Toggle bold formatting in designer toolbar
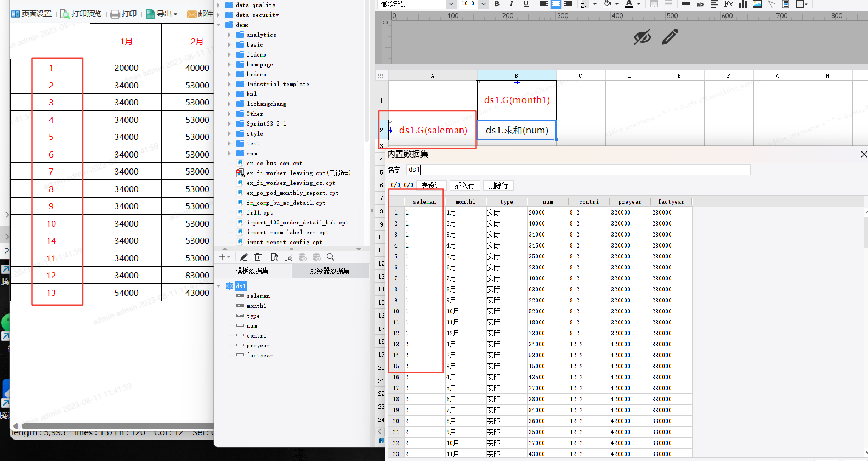The image size is (868, 461). 497,4
